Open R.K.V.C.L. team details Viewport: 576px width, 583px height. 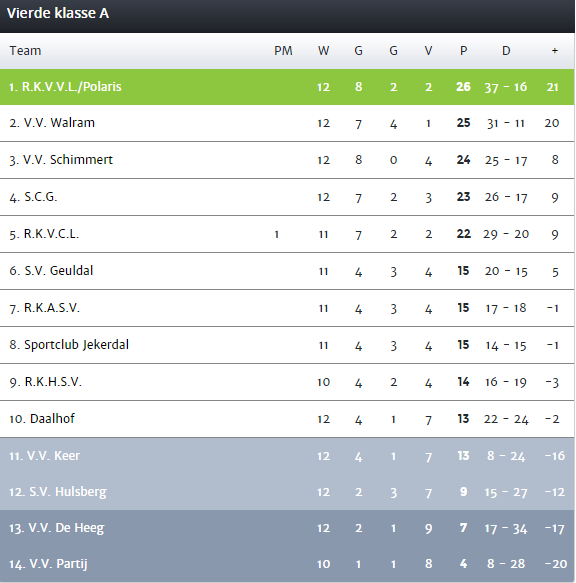(287, 234)
